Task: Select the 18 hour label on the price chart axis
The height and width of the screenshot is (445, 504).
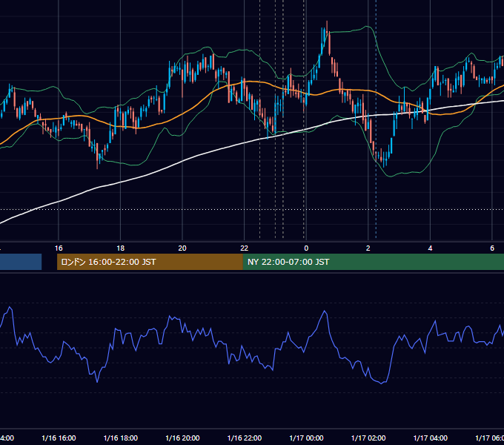Action: [x=120, y=248]
